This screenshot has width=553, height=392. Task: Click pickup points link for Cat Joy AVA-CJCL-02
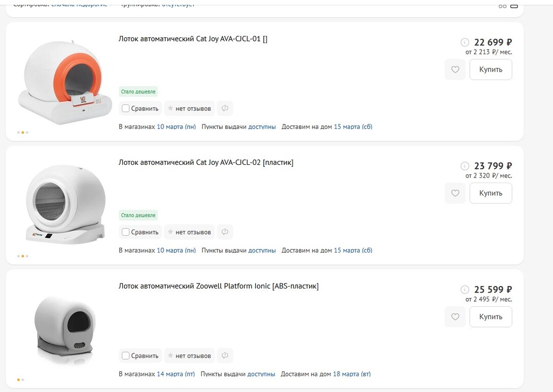tap(262, 251)
